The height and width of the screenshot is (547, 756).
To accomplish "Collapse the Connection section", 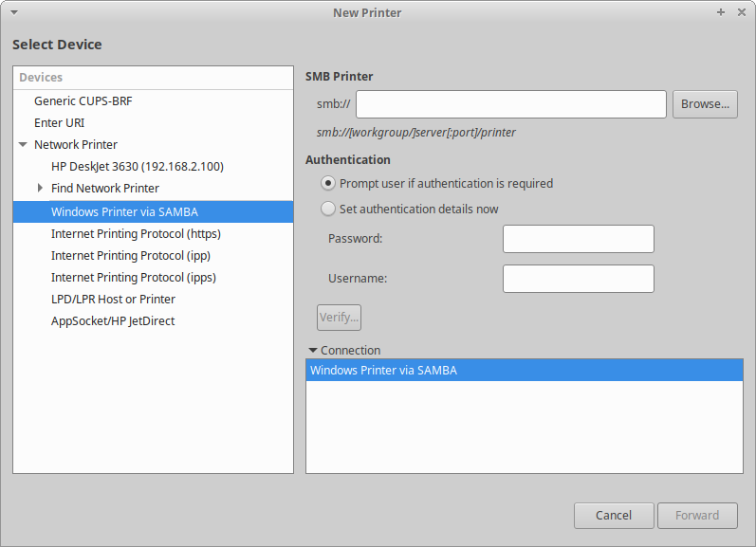I will 313,350.
